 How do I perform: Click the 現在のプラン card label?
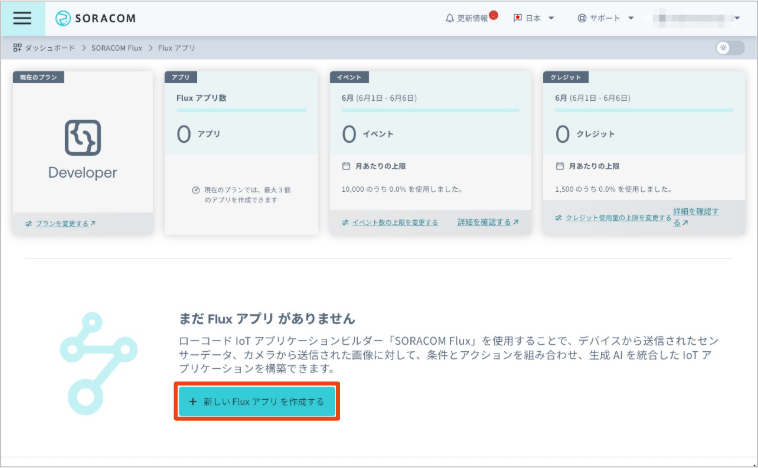(38, 77)
